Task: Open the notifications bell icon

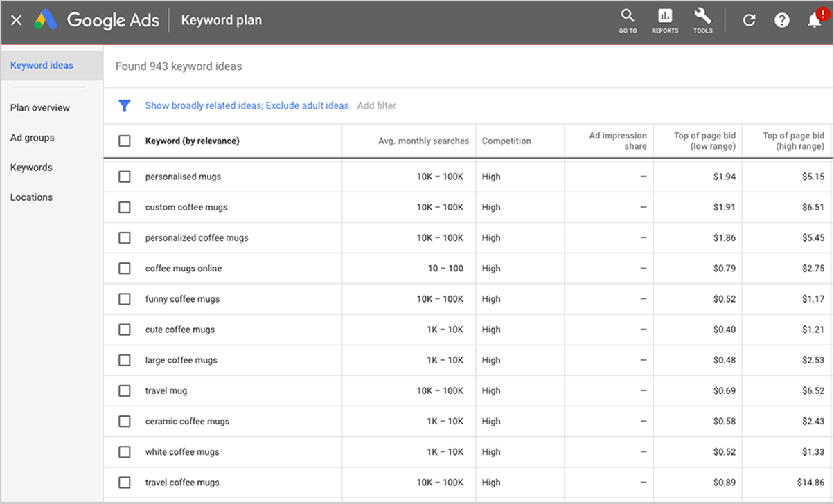Action: coord(815,21)
